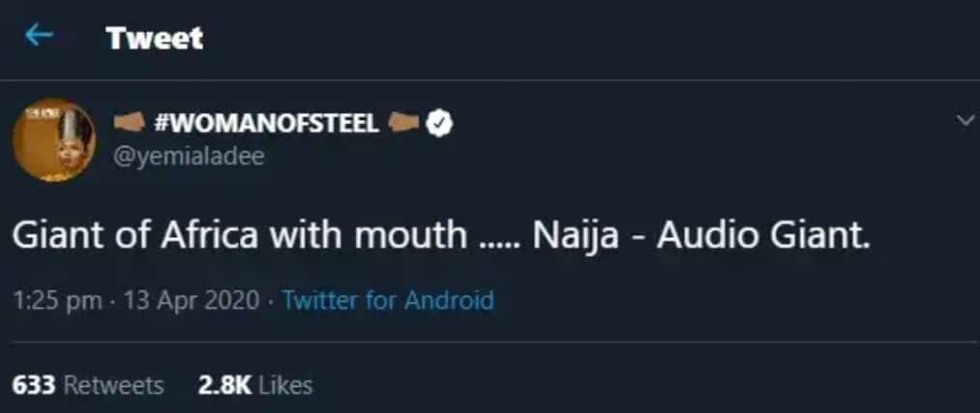Click the "Giant of Africa" tweet text

tap(116, 237)
